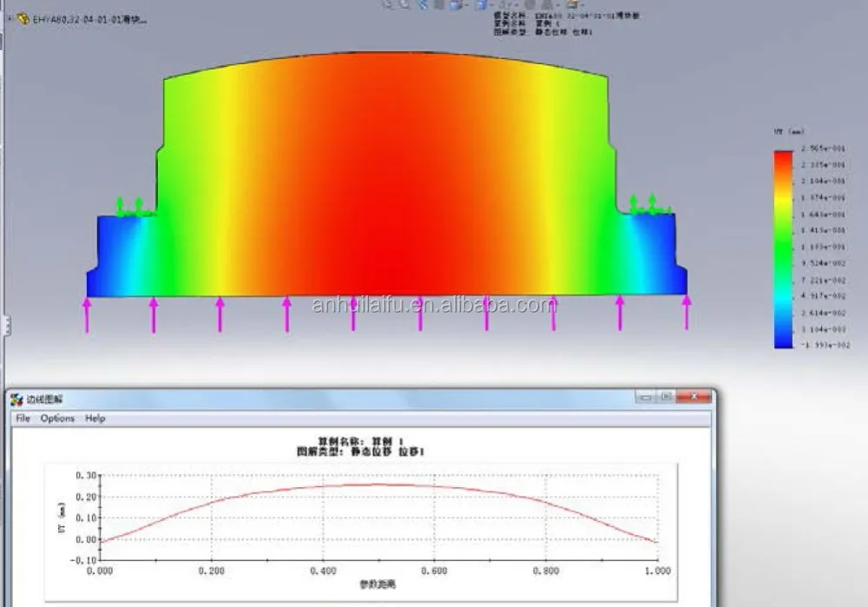
Task: Select the leftmost pink load arrow
Action: (x=87, y=313)
